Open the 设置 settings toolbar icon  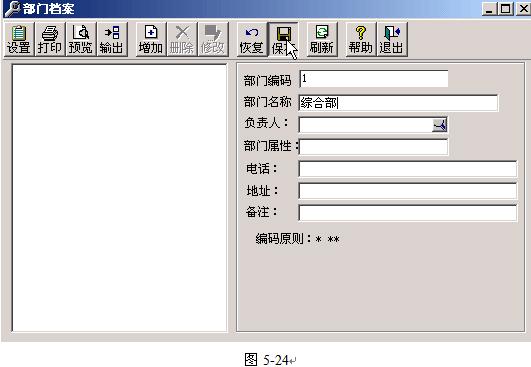(19, 39)
